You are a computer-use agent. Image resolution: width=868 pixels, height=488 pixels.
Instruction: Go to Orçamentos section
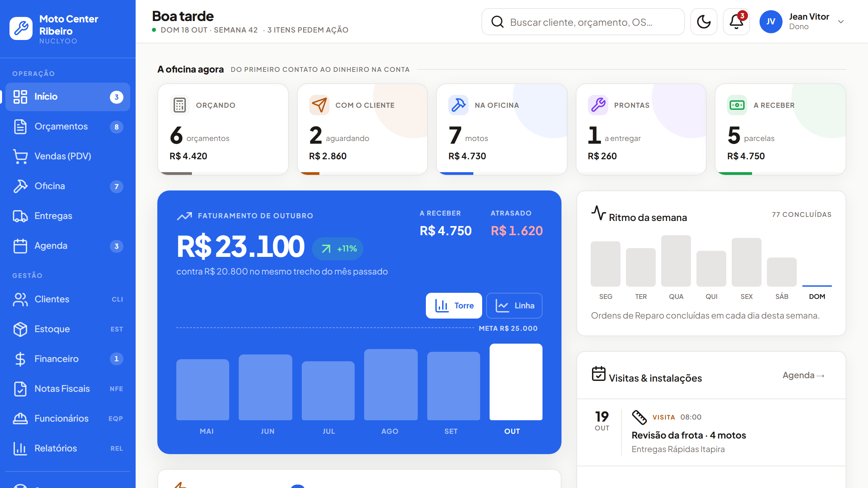pyautogui.click(x=68, y=127)
